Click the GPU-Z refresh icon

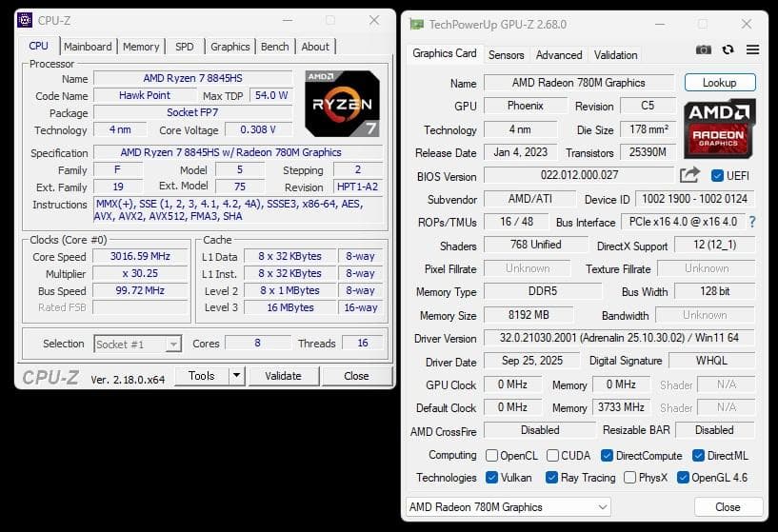[x=728, y=49]
